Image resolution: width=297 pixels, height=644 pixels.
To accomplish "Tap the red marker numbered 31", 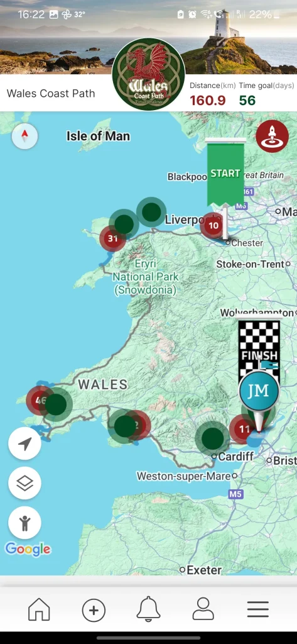I will click(x=112, y=238).
